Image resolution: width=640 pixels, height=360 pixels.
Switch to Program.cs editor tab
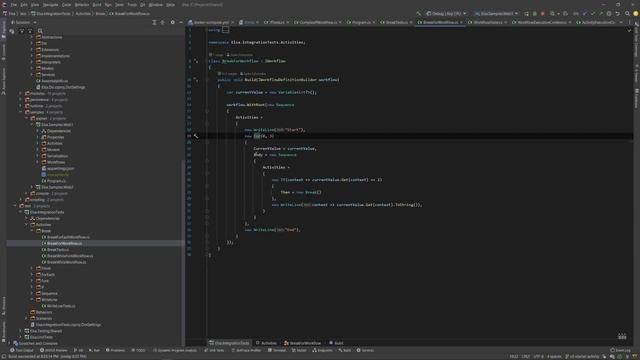click(x=361, y=22)
